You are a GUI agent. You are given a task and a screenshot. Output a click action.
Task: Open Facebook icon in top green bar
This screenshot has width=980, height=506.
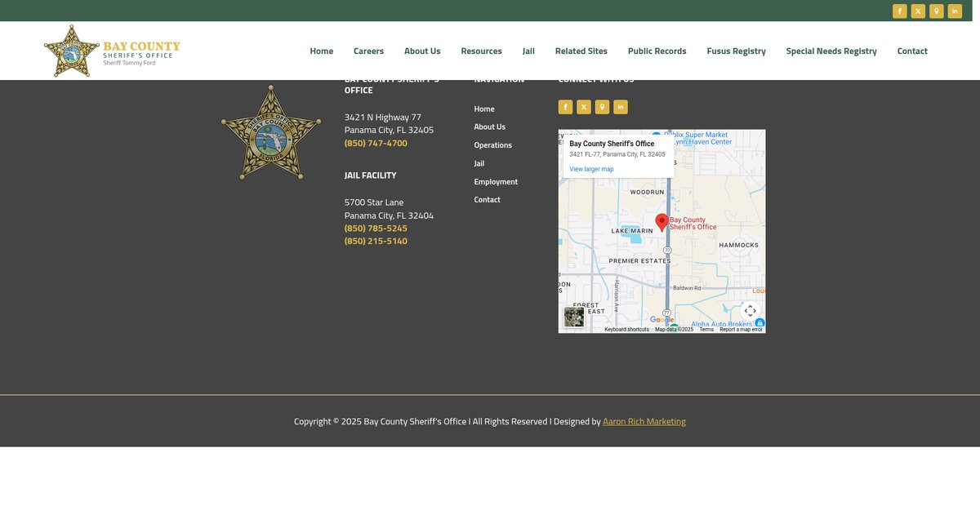pos(899,11)
